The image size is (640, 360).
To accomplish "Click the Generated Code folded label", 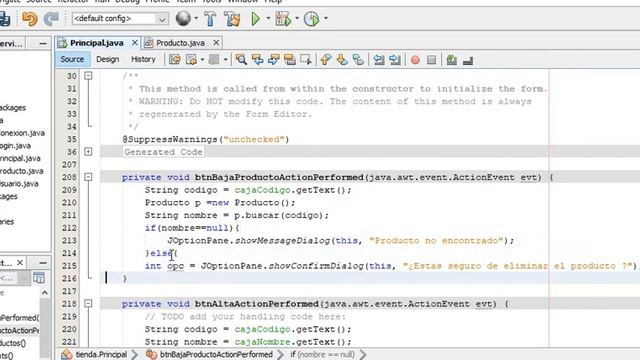I will tap(163, 152).
